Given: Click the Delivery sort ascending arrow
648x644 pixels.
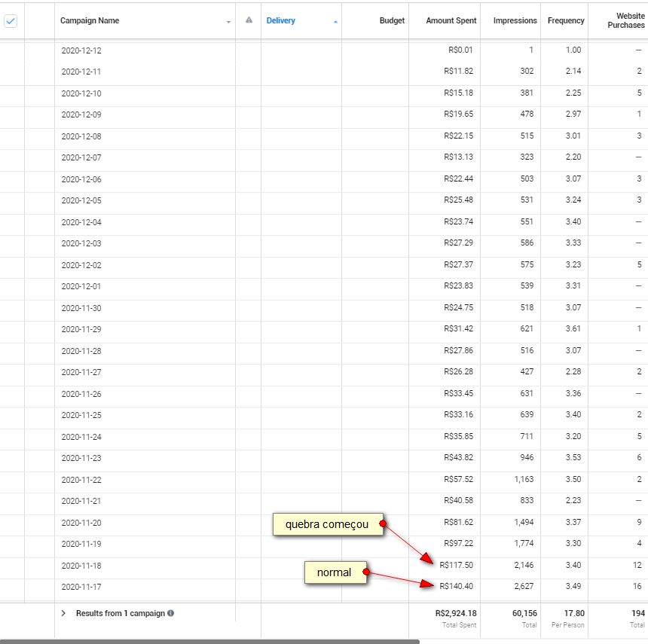Looking at the screenshot, I should tap(335, 22).
